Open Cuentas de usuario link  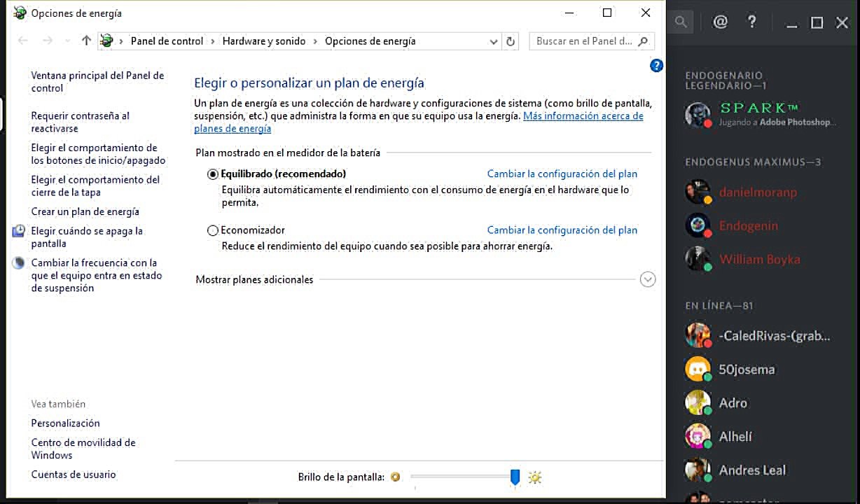click(74, 475)
